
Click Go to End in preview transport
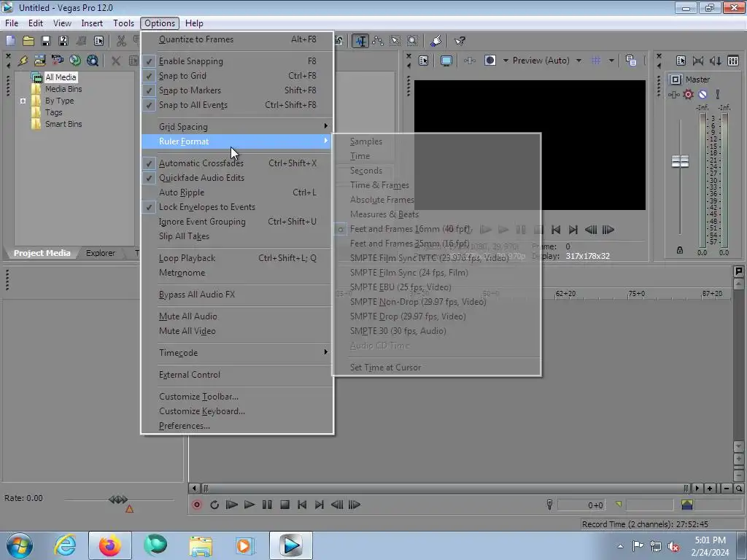click(x=573, y=230)
